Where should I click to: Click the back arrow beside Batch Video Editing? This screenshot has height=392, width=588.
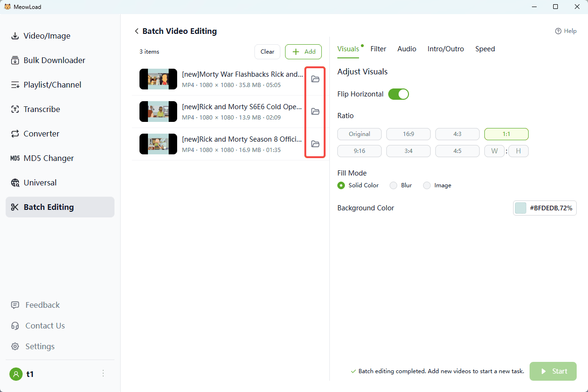tap(137, 31)
